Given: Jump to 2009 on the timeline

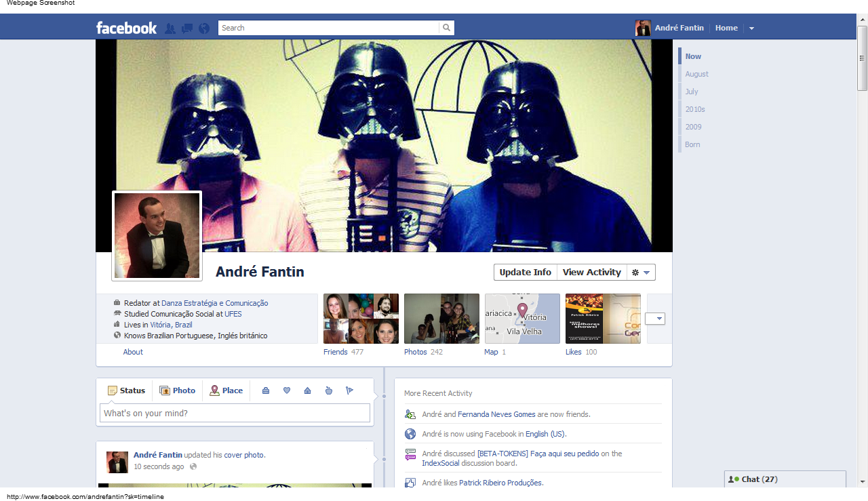Looking at the screenshot, I should (693, 127).
